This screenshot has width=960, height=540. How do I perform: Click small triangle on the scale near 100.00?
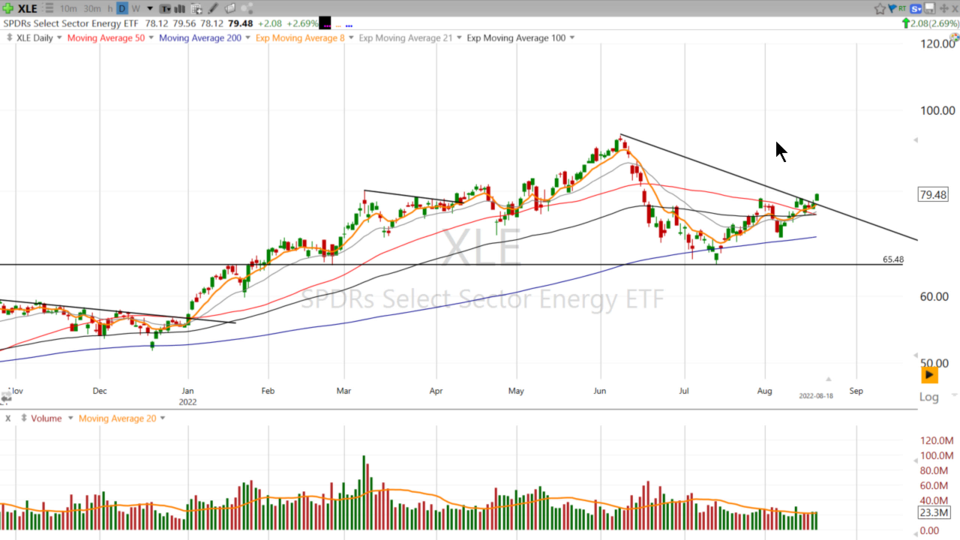pos(916,140)
